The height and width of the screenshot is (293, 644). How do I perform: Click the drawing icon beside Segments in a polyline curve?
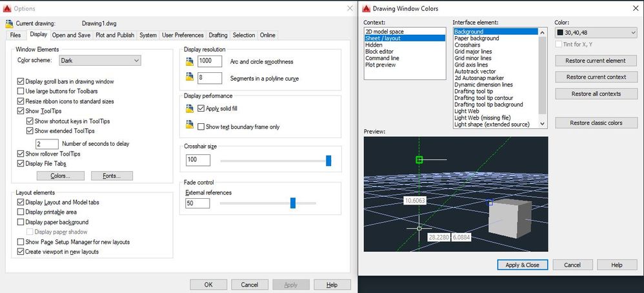point(189,76)
